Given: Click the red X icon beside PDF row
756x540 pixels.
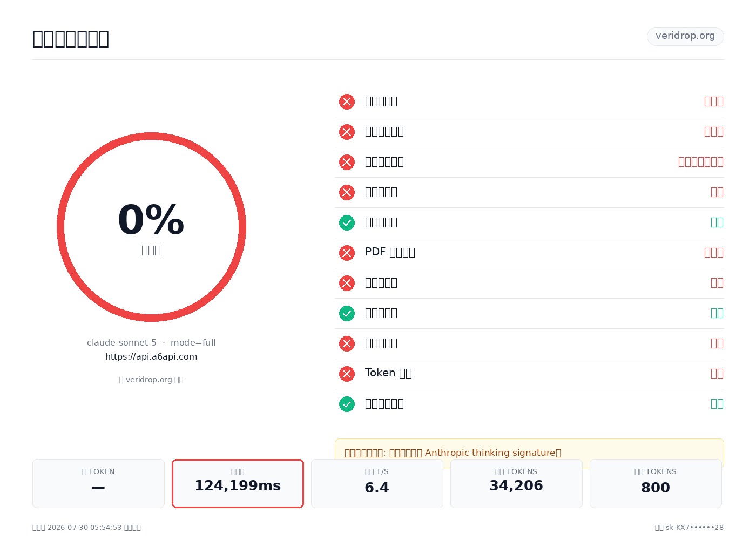Looking at the screenshot, I should 347,253.
